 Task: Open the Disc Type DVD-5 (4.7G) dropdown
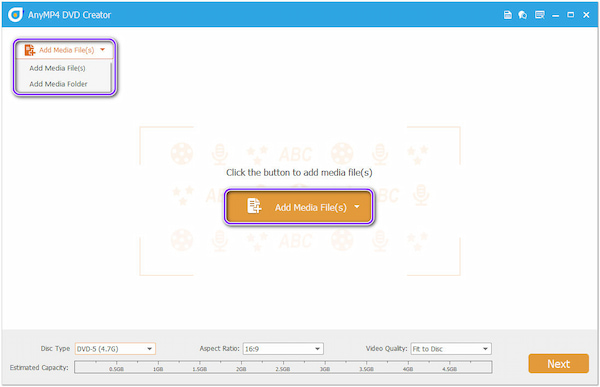point(115,349)
